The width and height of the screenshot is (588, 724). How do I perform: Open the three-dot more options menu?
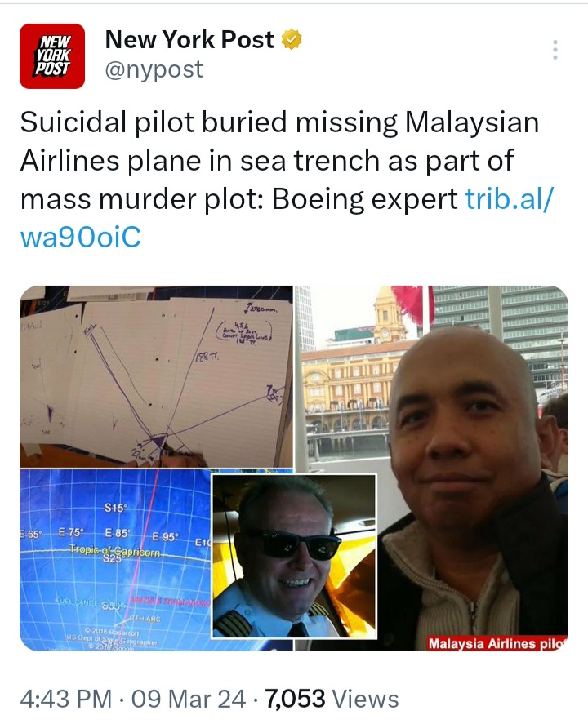pyautogui.click(x=555, y=50)
